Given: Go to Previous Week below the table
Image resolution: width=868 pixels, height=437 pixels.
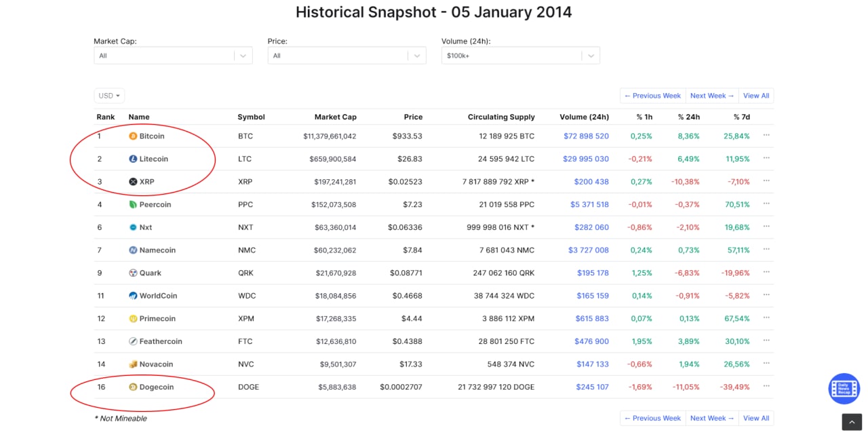Looking at the screenshot, I should point(652,418).
